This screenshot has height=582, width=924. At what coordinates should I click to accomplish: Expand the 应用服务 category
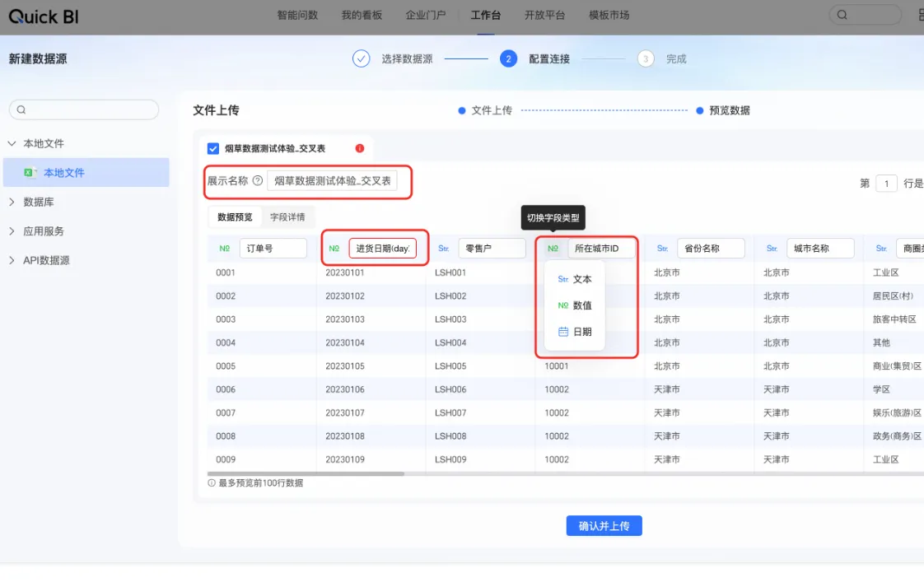tap(12, 231)
